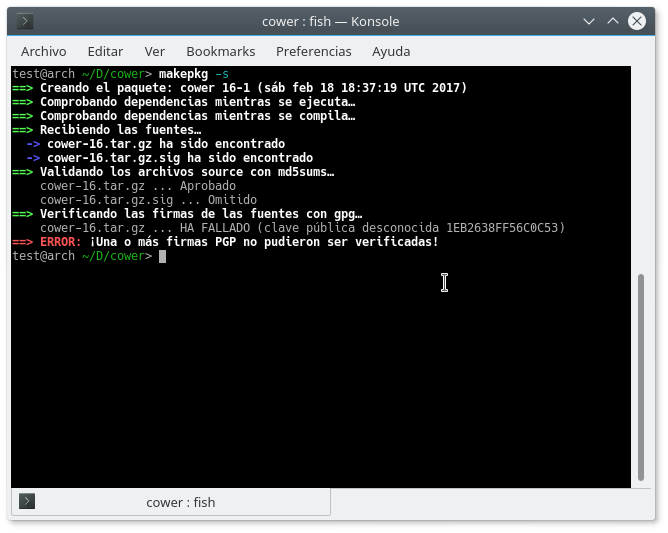Viewport: 668px width, 533px height.
Task: Open the Ayuda menu
Action: coord(391,52)
